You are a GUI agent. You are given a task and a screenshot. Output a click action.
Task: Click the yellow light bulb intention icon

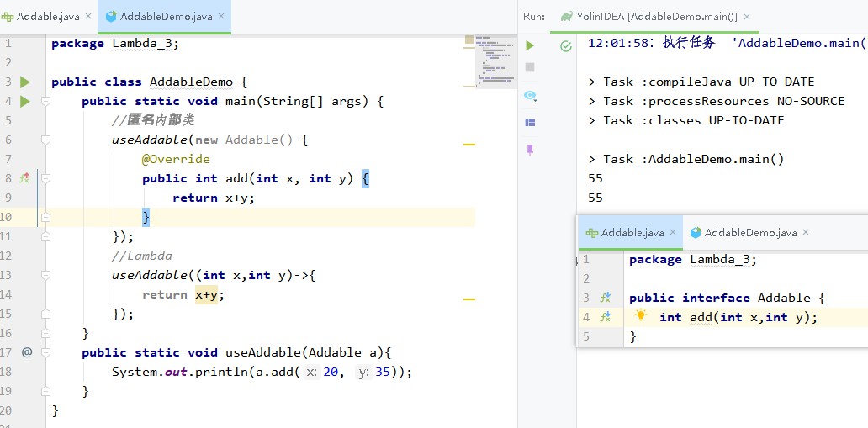640,315
